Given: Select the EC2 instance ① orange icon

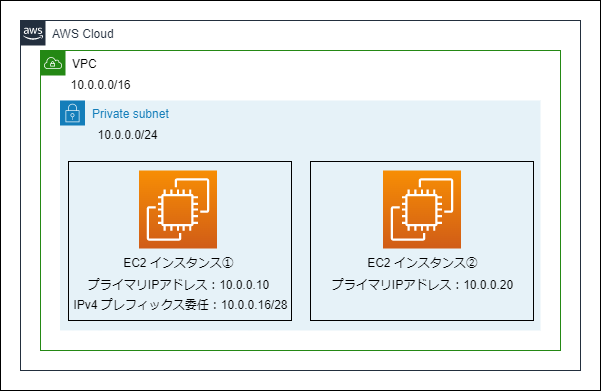Looking at the screenshot, I should click(x=178, y=209).
